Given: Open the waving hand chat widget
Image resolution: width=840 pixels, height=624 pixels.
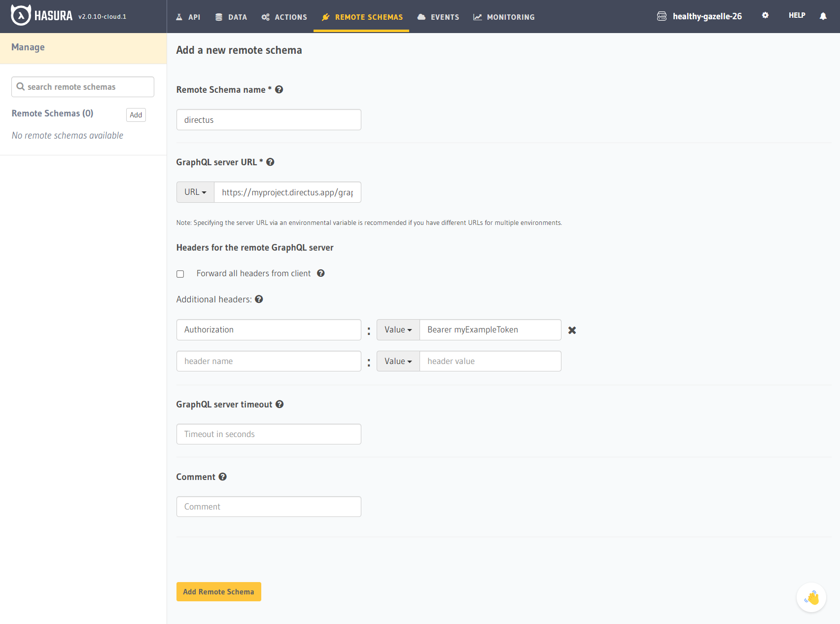Looking at the screenshot, I should coord(811,597).
